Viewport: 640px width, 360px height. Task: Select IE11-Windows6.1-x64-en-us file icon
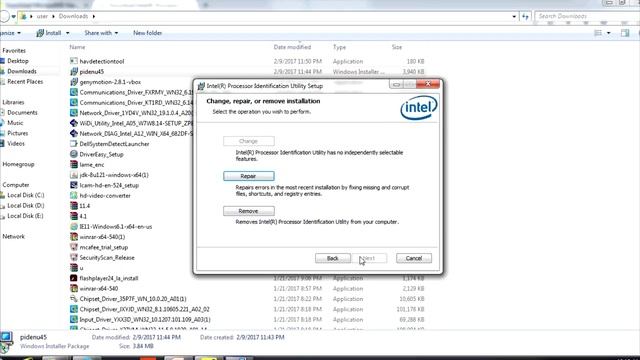pos(74,227)
